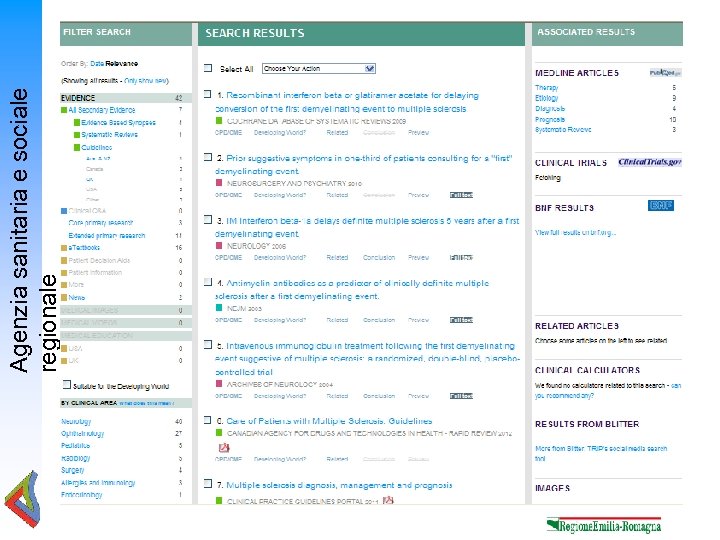Click Full text badge for result 3
Image resolution: width=720 pixels, height=540 pixels.
(x=461, y=258)
